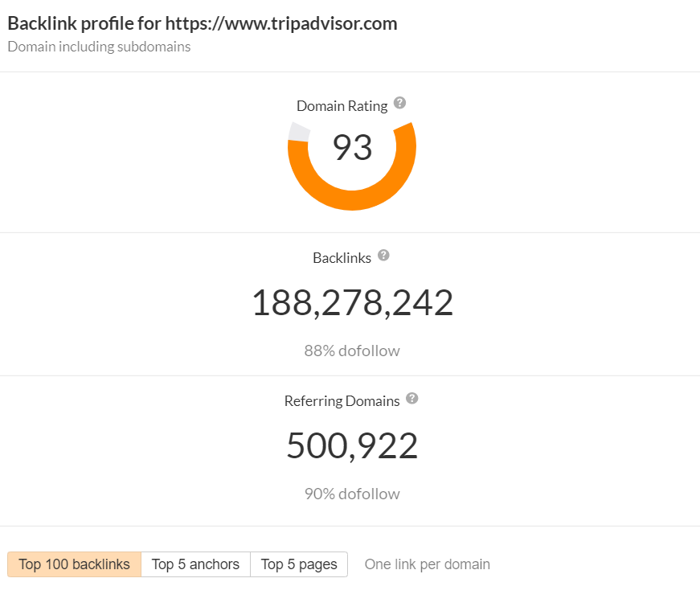Select the Top 100 backlinks tab
This screenshot has height=611, width=700.
click(75, 564)
